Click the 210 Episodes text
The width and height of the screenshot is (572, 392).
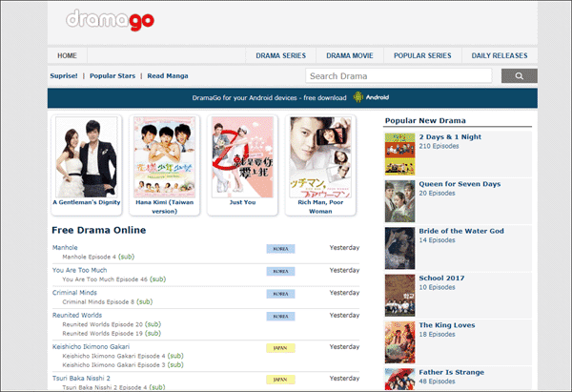point(439,146)
